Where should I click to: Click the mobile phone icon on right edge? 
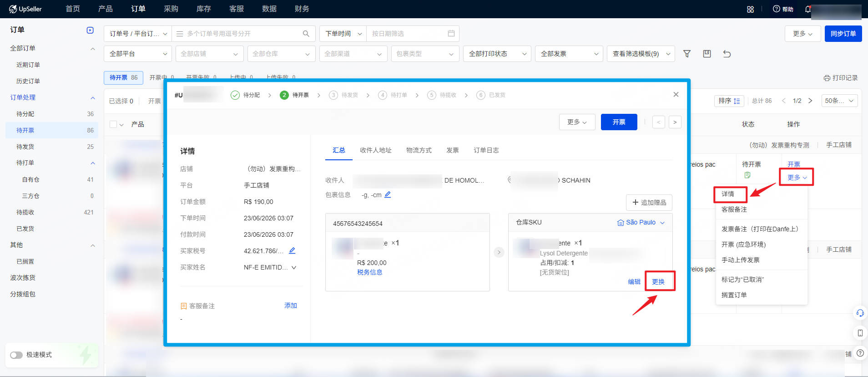860,333
